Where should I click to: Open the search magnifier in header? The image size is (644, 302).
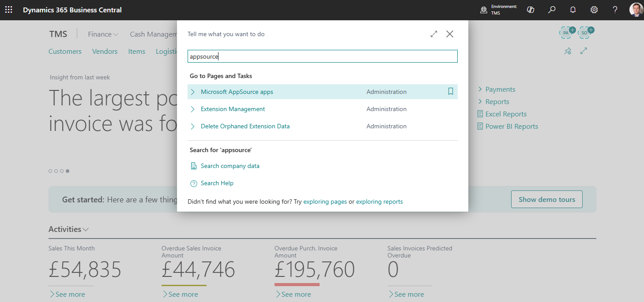coord(552,10)
